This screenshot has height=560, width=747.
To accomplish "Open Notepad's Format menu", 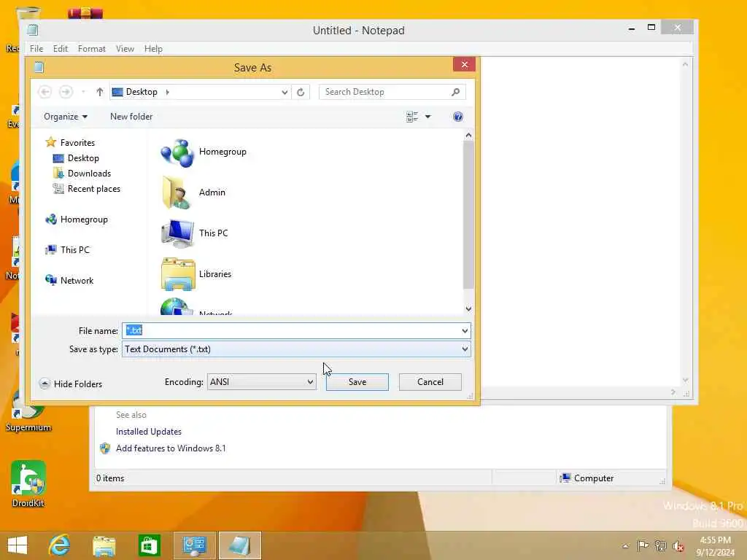I will (x=91, y=49).
